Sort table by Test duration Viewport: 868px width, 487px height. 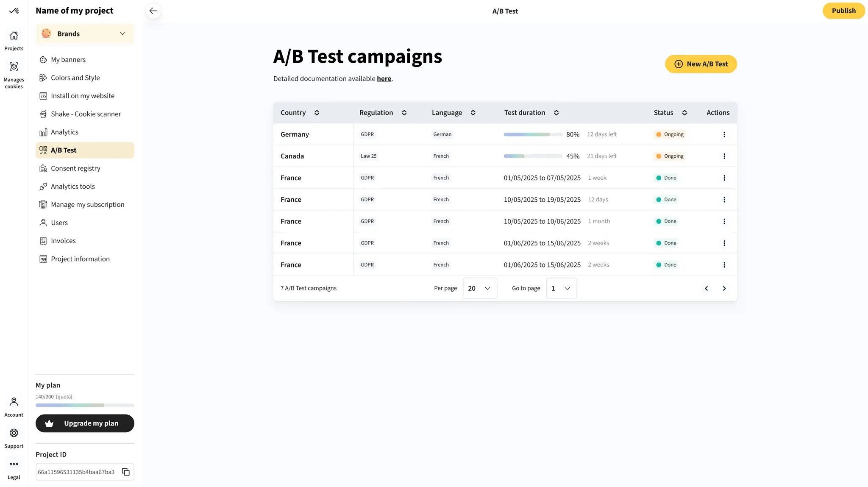click(x=556, y=113)
